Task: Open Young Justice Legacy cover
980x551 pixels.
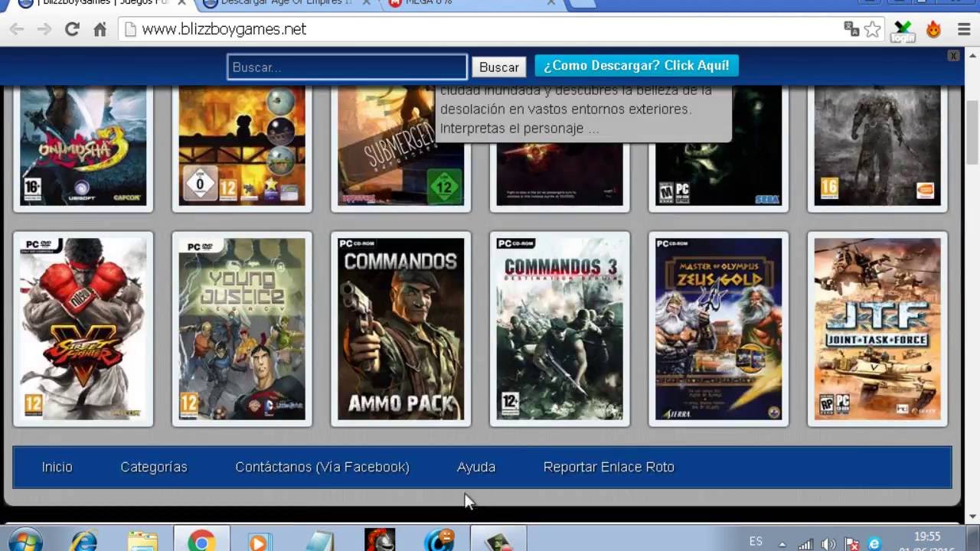Action: pos(242,329)
